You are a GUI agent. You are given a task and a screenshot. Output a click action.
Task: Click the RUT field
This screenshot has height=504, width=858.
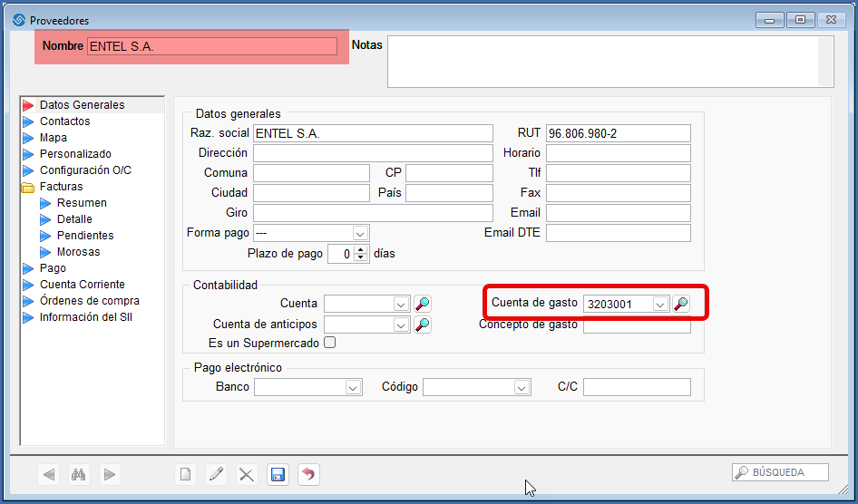tap(619, 133)
